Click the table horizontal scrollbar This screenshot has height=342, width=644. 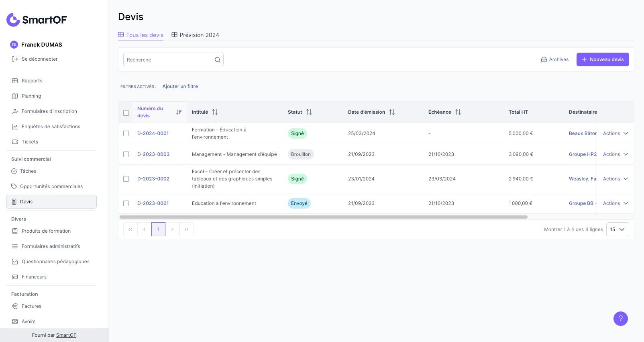click(324, 217)
